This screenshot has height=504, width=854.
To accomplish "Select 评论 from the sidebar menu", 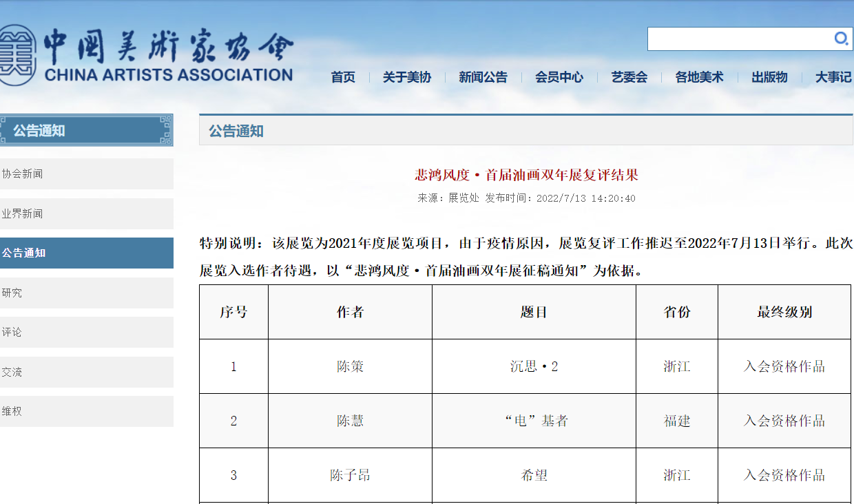I will click(86, 332).
